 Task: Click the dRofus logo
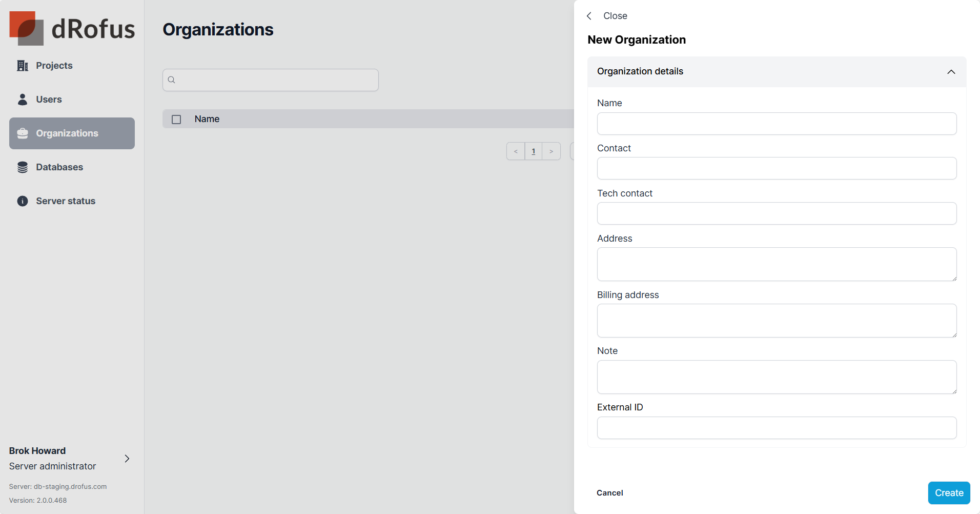coord(72,28)
